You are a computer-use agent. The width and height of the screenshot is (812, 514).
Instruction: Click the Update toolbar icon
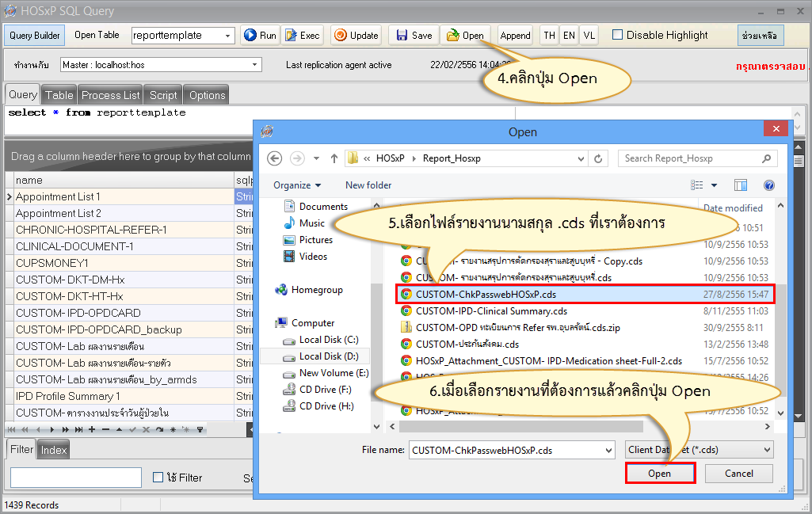[340, 35]
